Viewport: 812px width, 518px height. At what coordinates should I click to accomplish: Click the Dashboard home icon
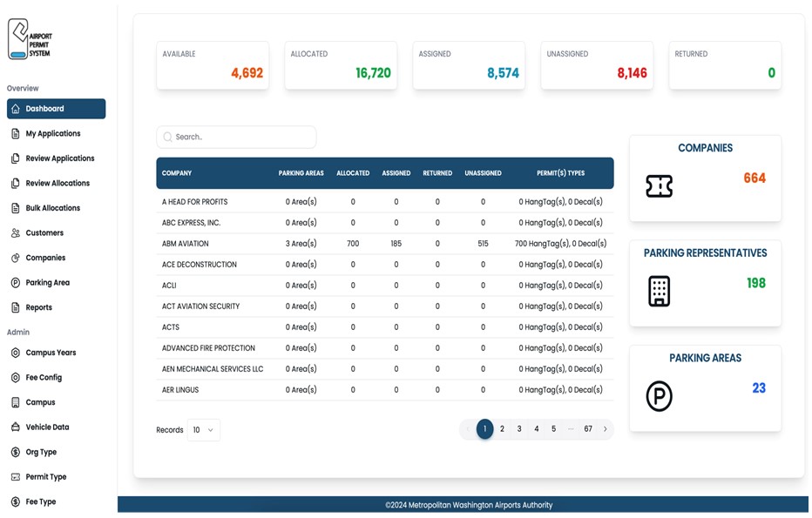point(16,109)
